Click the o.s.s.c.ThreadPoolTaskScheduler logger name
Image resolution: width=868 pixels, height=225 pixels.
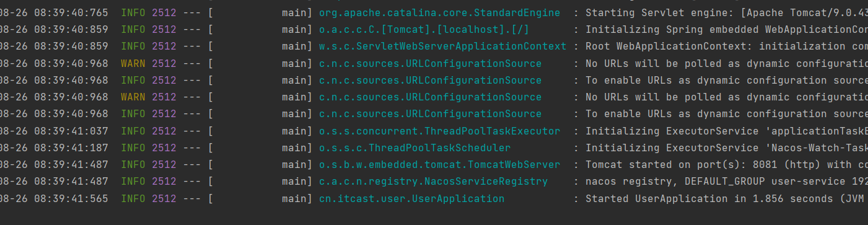click(x=414, y=148)
